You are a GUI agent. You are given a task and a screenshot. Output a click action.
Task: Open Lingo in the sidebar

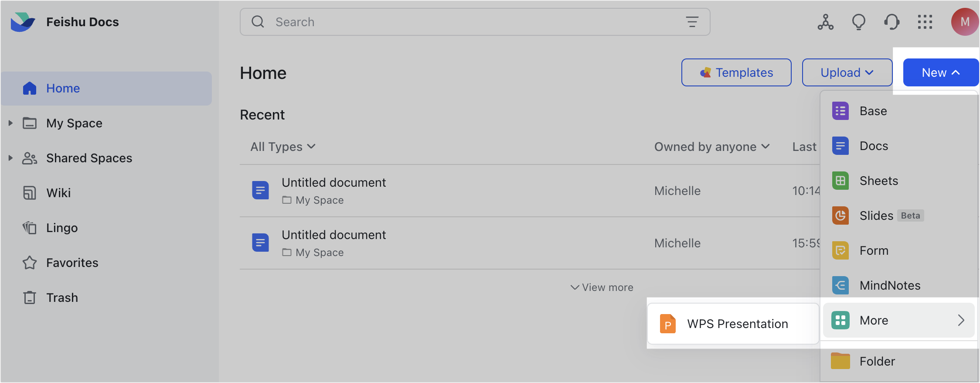[x=106, y=228]
